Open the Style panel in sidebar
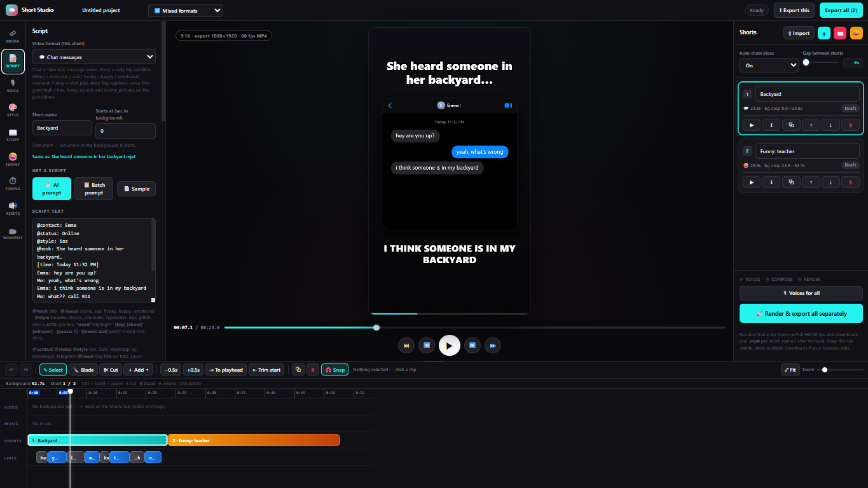Screen dimensions: 868x488 pyautogui.click(x=13, y=111)
